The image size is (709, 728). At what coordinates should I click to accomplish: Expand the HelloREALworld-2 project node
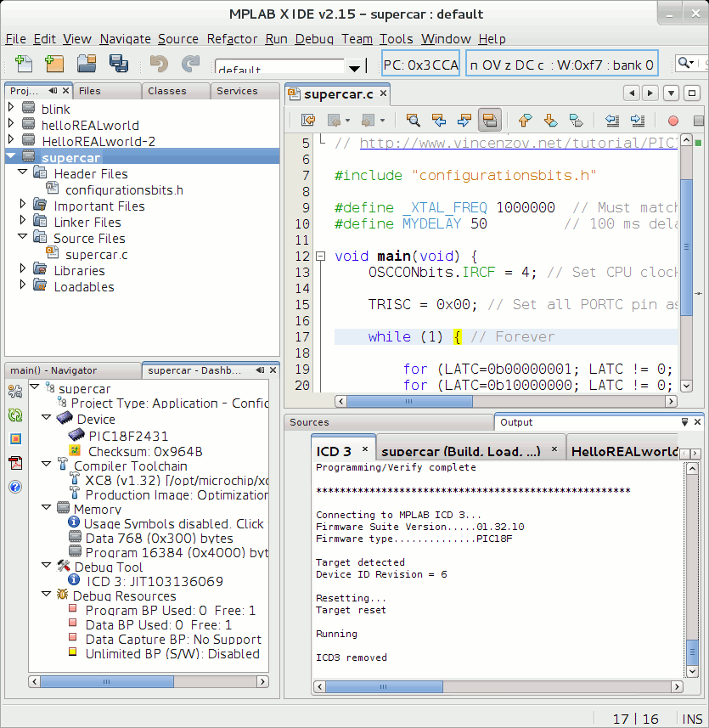point(11,139)
